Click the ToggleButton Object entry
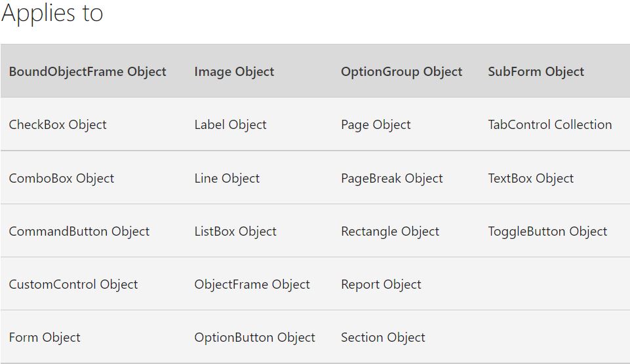This screenshot has height=364, width=630. click(547, 231)
